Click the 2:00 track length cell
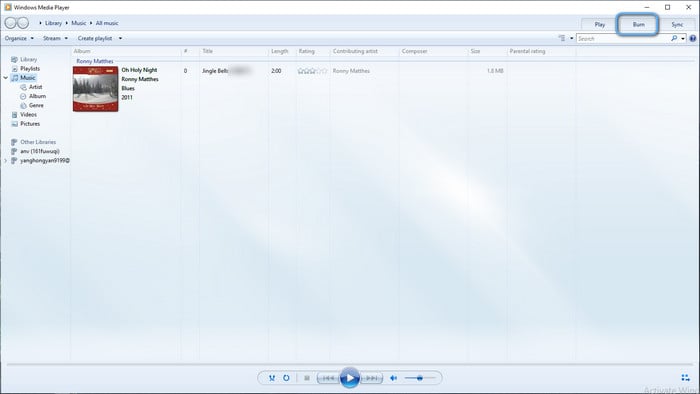700x394 pixels. point(276,71)
